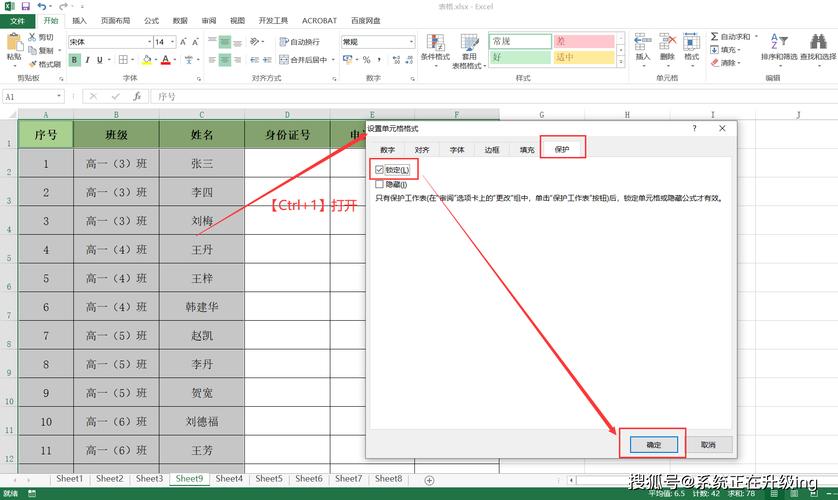Uncheck the Locked (锁定) checkbox
838x500 pixels.
(380, 170)
